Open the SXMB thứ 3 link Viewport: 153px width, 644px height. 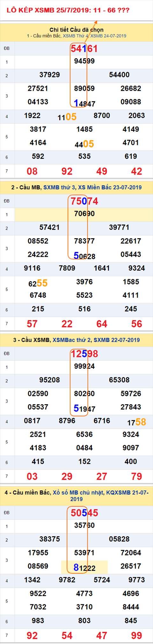point(59,187)
